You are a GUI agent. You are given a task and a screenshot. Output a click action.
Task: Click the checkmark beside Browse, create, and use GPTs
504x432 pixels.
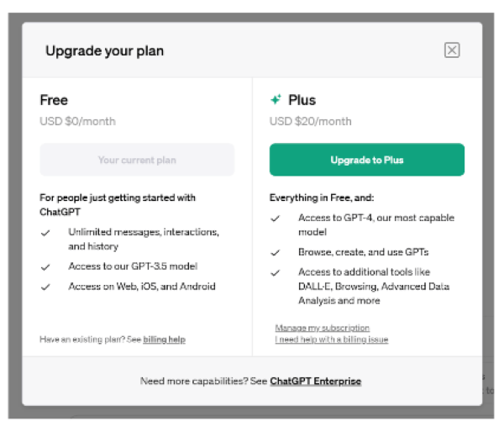tap(276, 253)
